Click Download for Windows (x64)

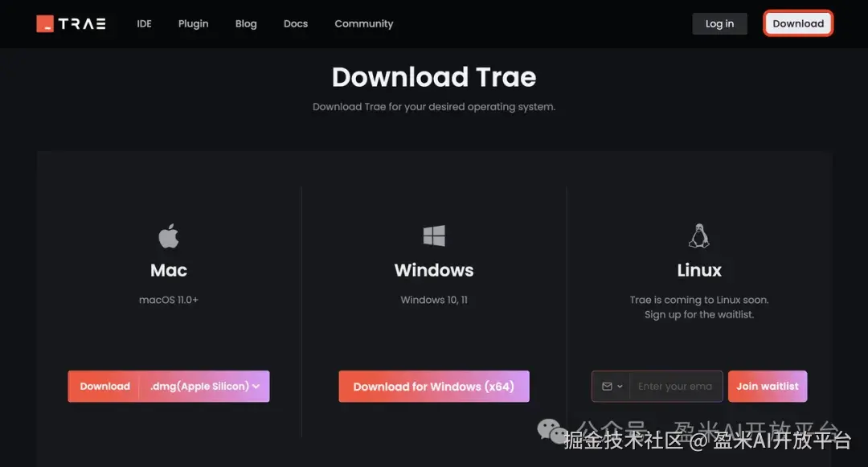(434, 386)
